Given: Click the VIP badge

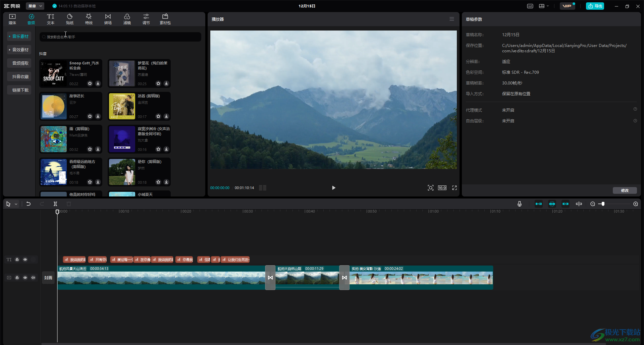Looking at the screenshot, I should (x=567, y=6).
